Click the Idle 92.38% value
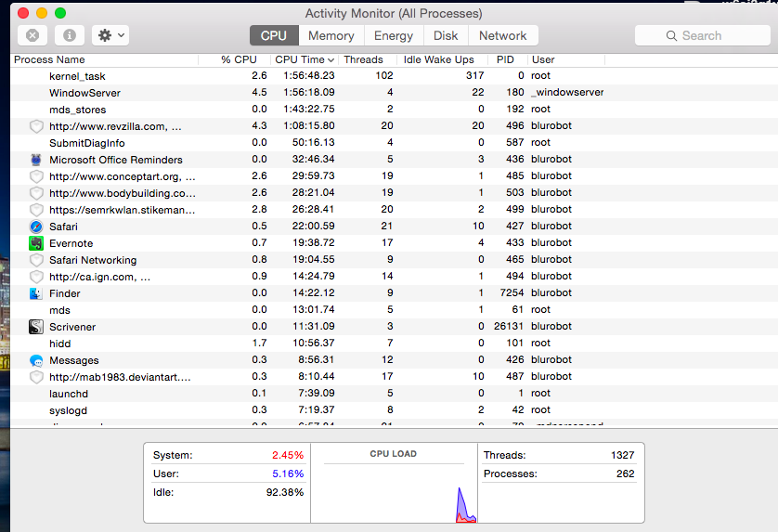This screenshot has width=778, height=532. click(285, 492)
